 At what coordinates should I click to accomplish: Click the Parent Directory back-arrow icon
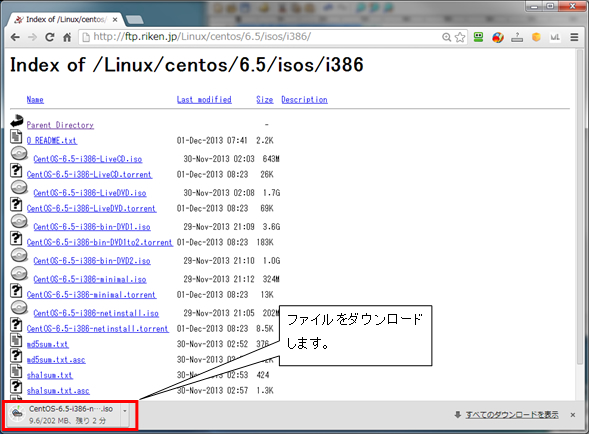click(17, 121)
